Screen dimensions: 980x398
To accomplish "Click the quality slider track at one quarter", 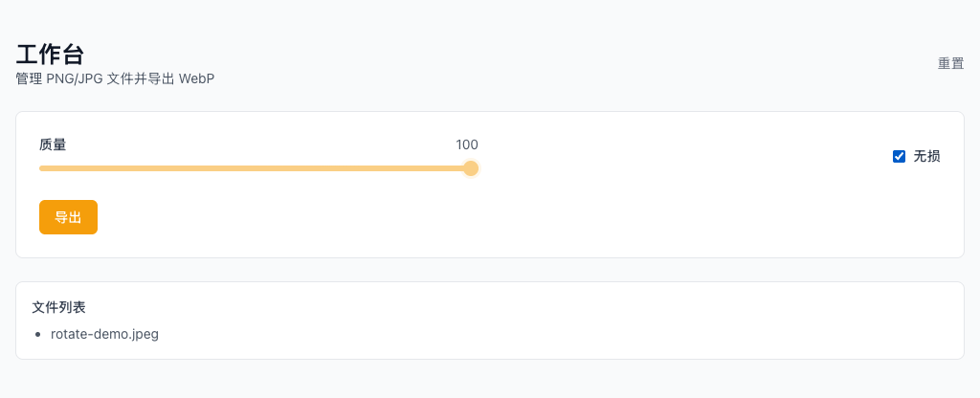I will [148, 168].
